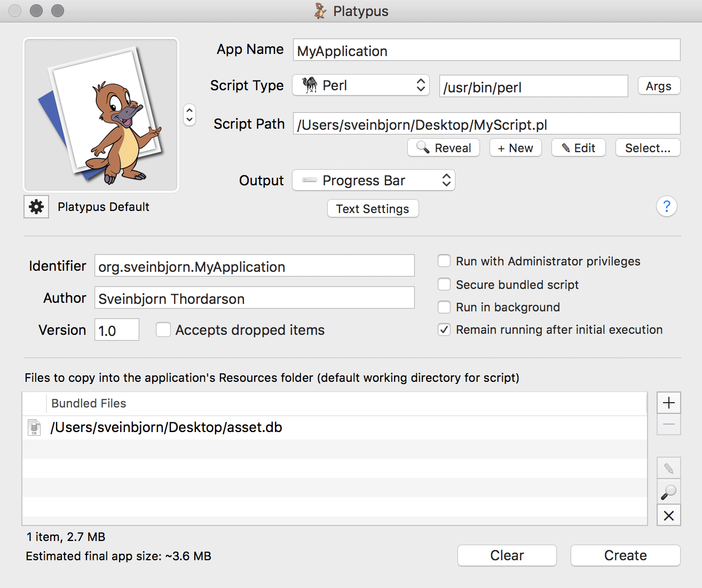The image size is (702, 588).
Task: Enable Run with Administrator privileges
Action: pyautogui.click(x=444, y=261)
